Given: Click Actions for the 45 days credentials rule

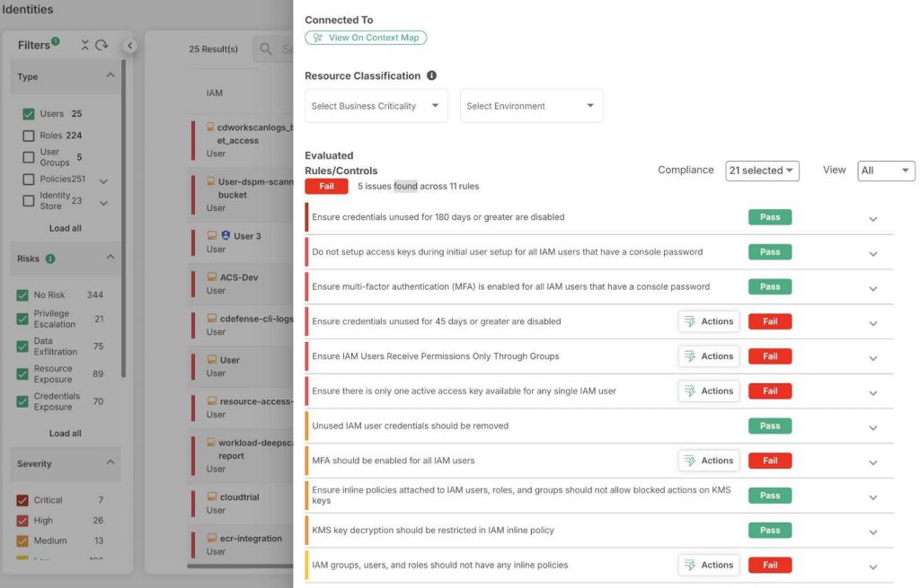Looking at the screenshot, I should [x=708, y=321].
